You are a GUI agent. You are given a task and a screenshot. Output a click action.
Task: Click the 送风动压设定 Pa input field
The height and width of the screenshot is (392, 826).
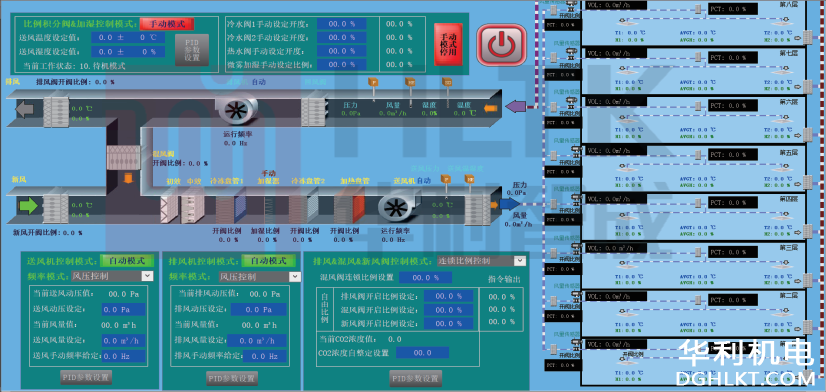(x=123, y=309)
